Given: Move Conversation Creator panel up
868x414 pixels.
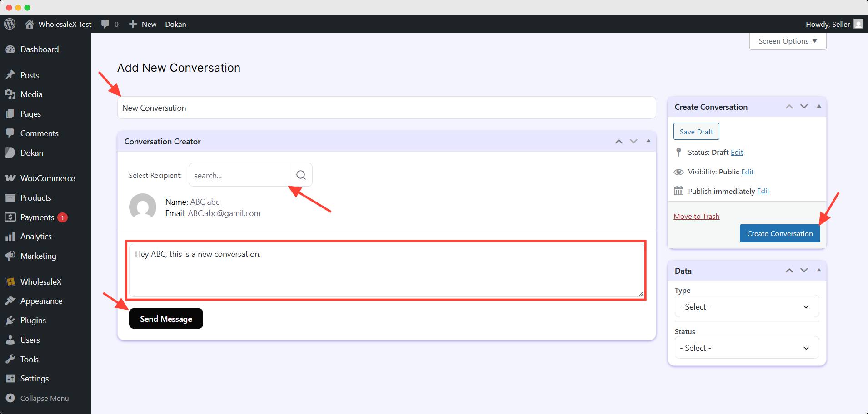Looking at the screenshot, I should pos(619,142).
